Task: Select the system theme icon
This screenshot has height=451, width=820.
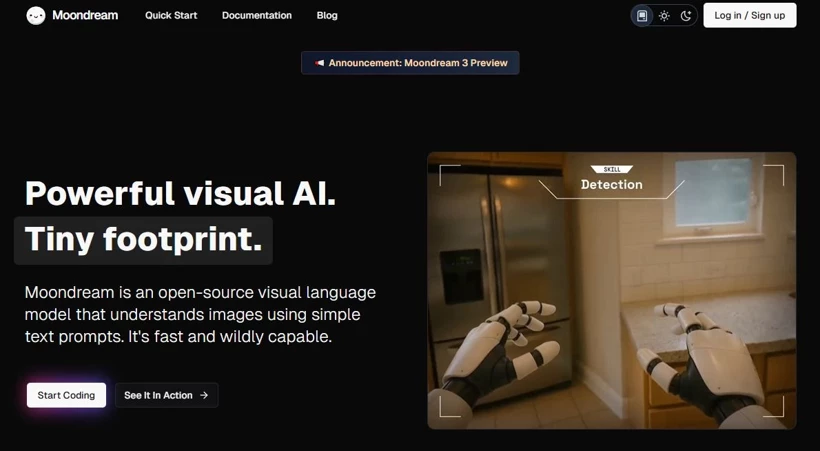Action: tap(642, 16)
